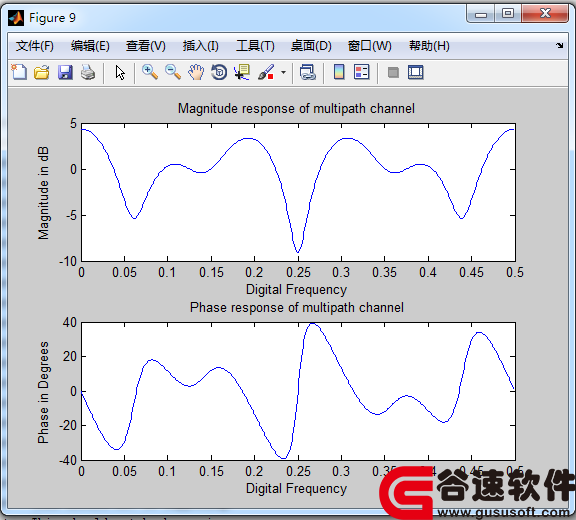The height and width of the screenshot is (520, 576).
Task: Click the Magnitude response plot title
Action: tap(296, 109)
